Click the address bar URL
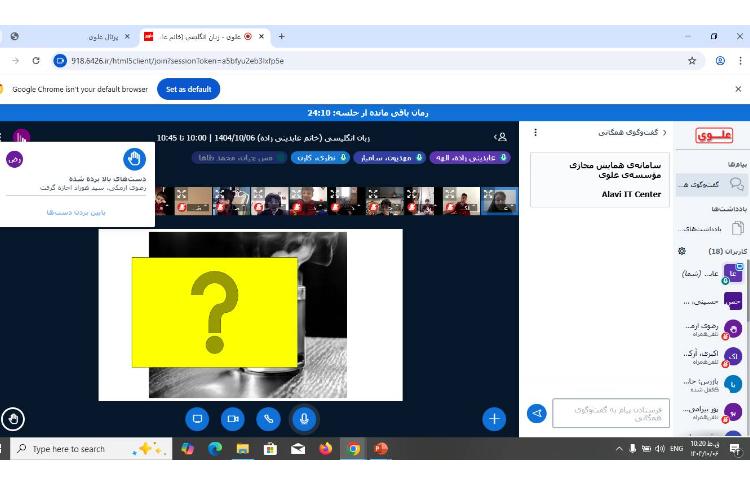This screenshot has width=750, height=480. click(x=177, y=61)
